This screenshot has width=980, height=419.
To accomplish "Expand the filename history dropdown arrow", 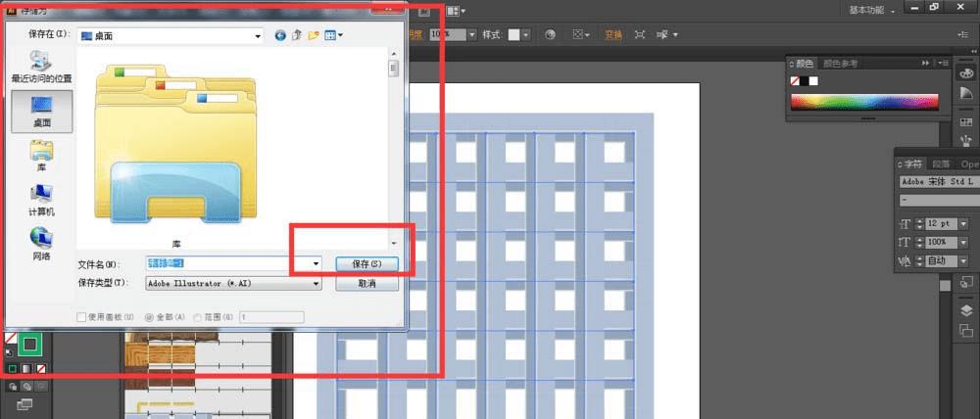I will pyautogui.click(x=317, y=264).
